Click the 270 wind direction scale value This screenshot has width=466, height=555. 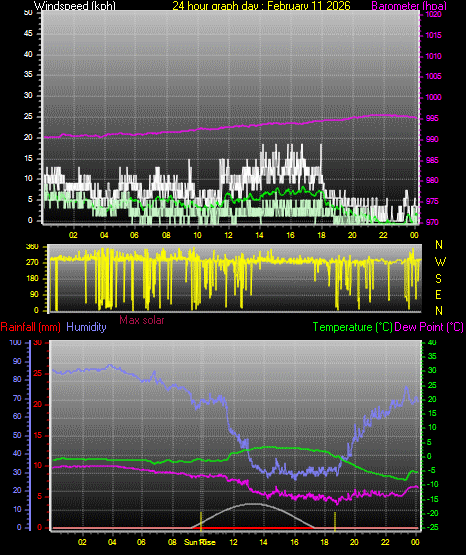pos(32,263)
